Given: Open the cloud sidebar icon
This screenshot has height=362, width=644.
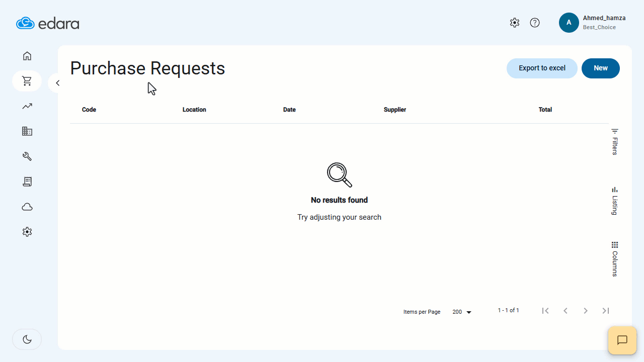Looking at the screenshot, I should (x=27, y=207).
